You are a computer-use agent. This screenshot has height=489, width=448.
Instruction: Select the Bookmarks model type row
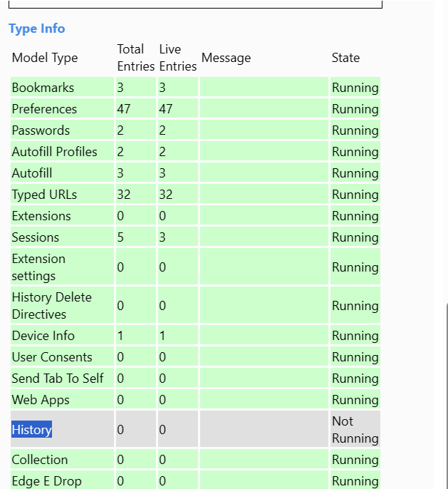[x=43, y=88]
